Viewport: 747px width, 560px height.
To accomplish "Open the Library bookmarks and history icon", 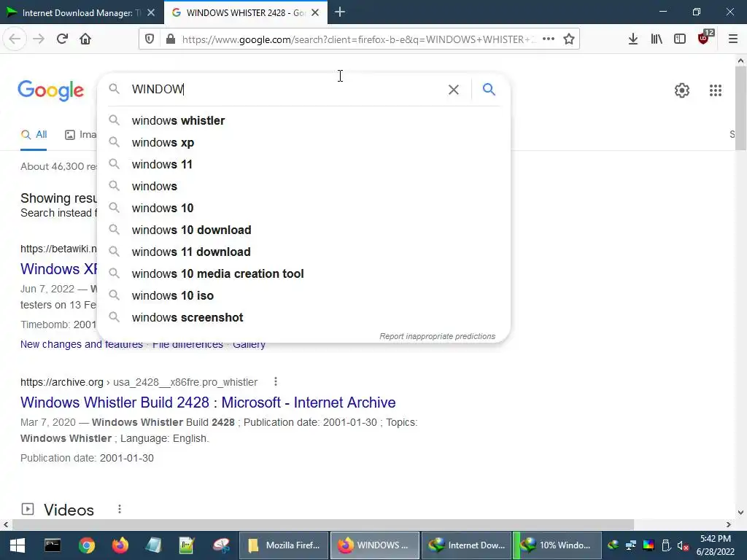I will pyautogui.click(x=657, y=39).
